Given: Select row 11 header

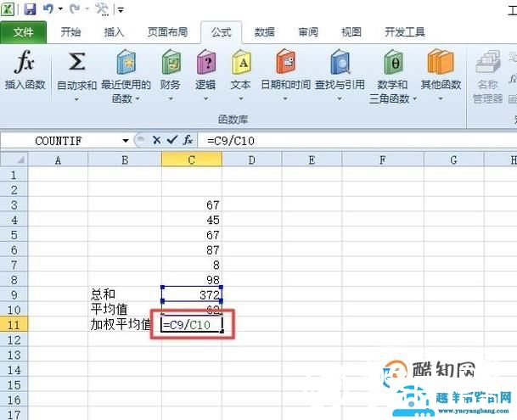Looking at the screenshot, I should (x=14, y=325).
